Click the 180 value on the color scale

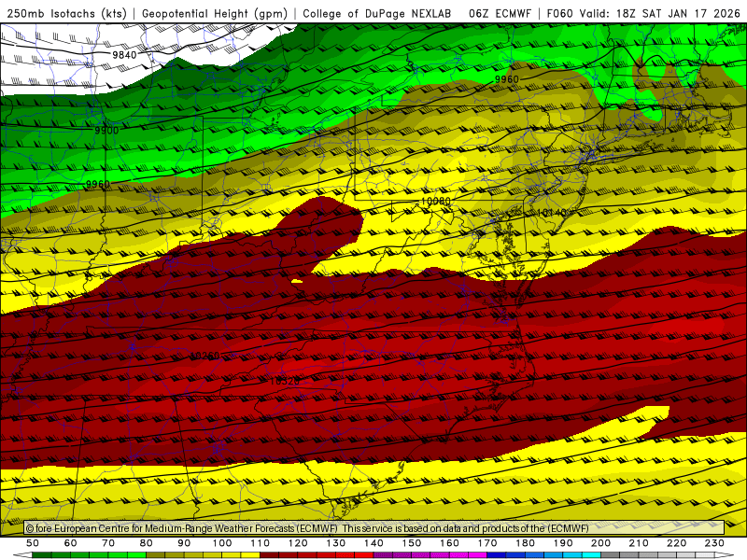coord(525,543)
